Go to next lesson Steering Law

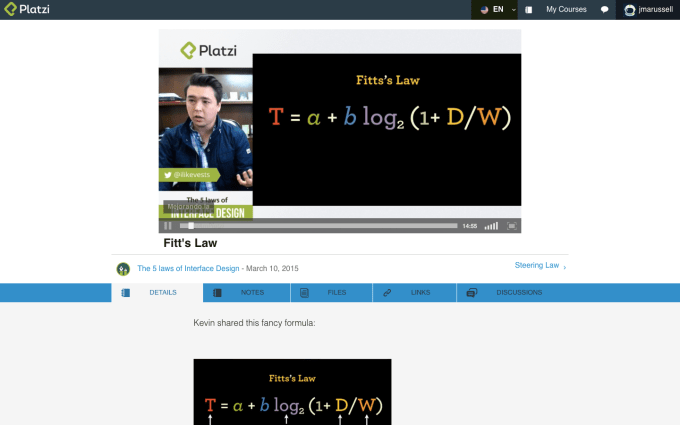[x=536, y=265]
